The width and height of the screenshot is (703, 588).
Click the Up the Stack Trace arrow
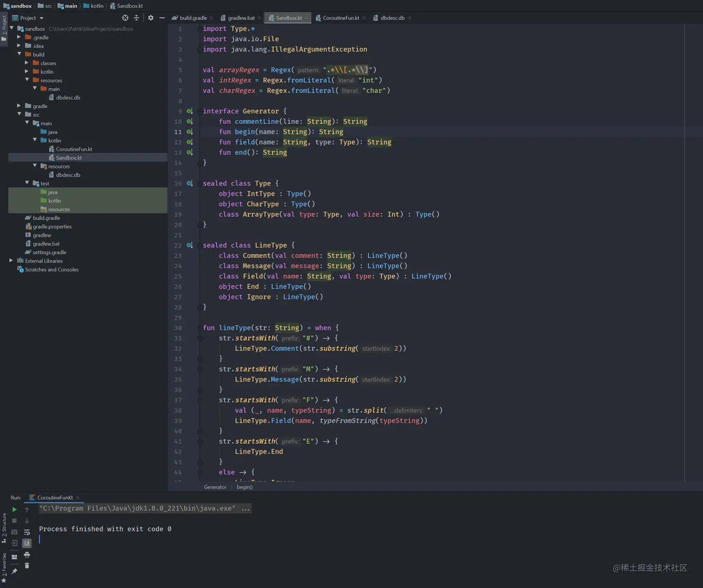(27, 509)
